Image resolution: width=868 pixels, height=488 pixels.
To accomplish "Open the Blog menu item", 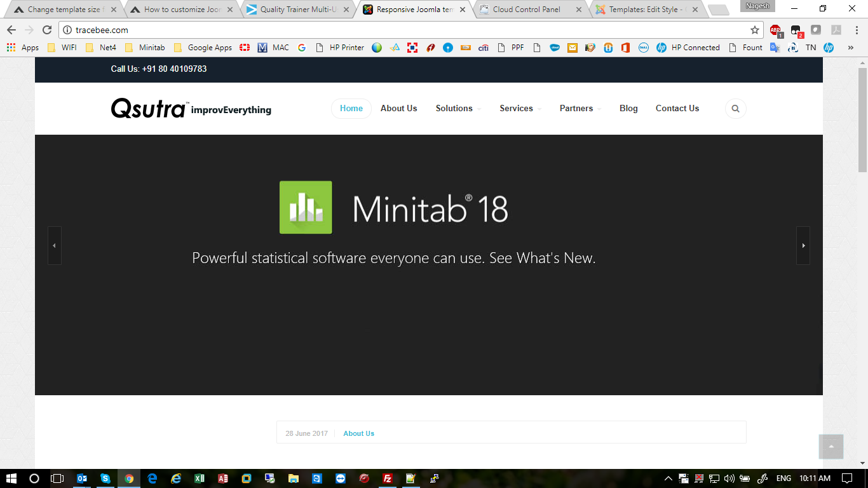I will tap(628, 109).
